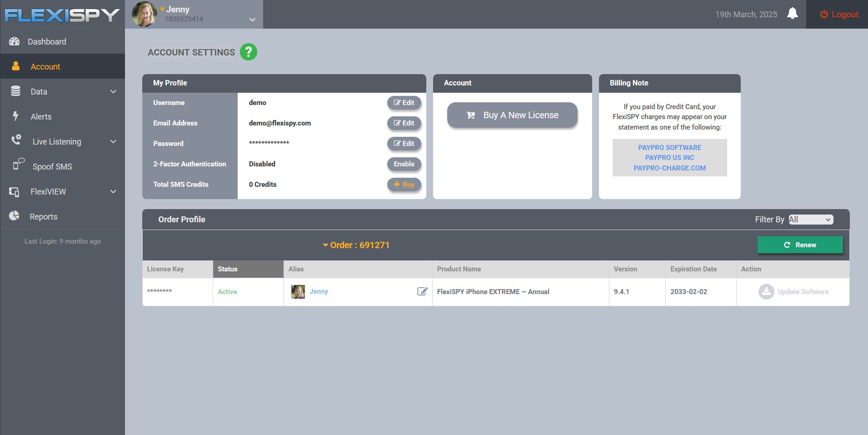Open the notifications bell
Viewport: 868px width, 435px height.
792,14
